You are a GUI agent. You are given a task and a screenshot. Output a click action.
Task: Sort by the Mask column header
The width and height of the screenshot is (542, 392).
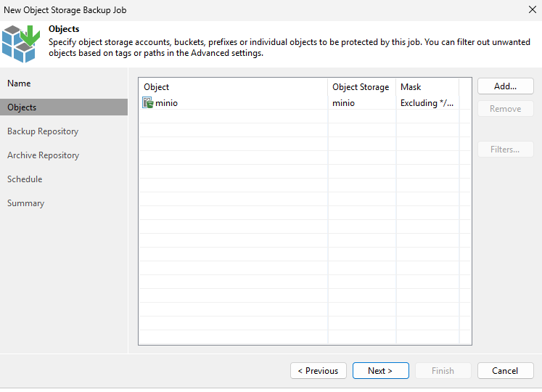(427, 87)
